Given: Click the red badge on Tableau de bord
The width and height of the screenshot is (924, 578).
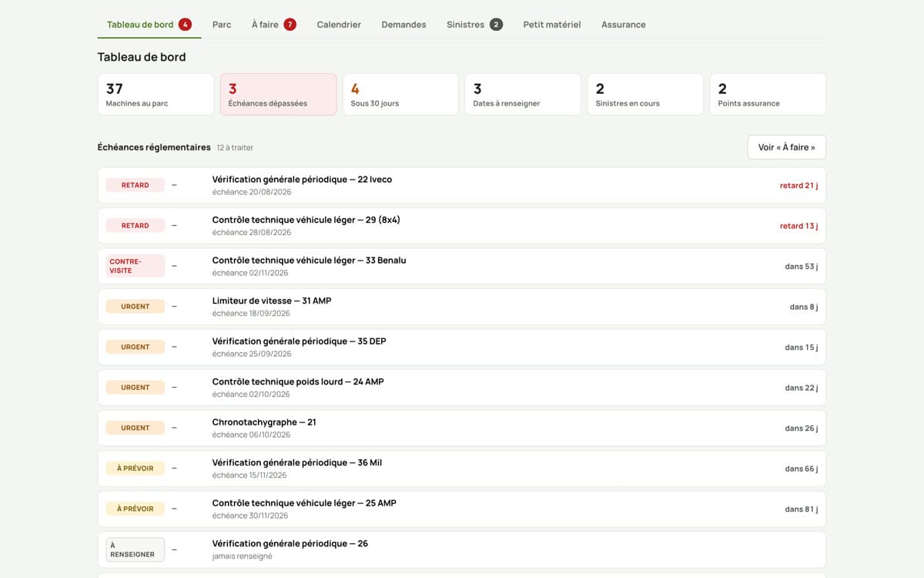Looking at the screenshot, I should [x=185, y=25].
